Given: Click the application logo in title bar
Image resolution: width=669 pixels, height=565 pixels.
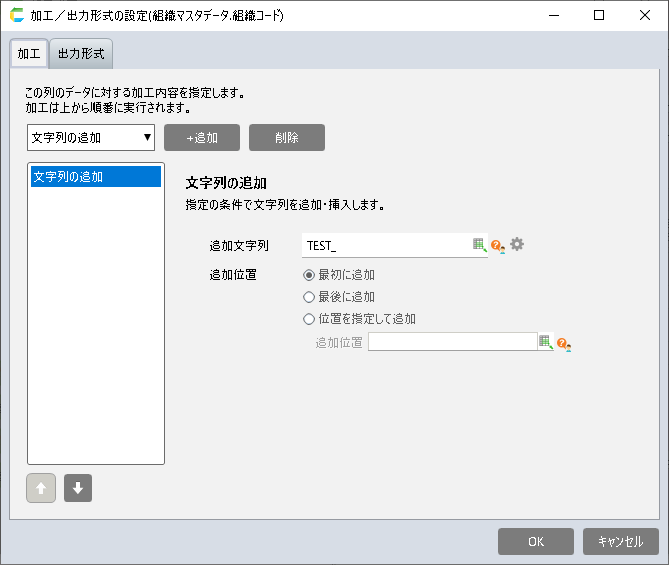Looking at the screenshot, I should click(x=16, y=16).
